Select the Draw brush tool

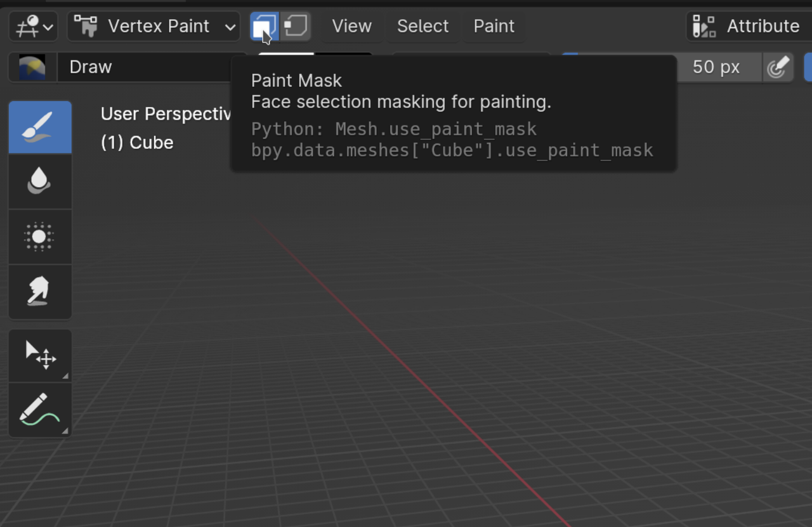point(40,127)
